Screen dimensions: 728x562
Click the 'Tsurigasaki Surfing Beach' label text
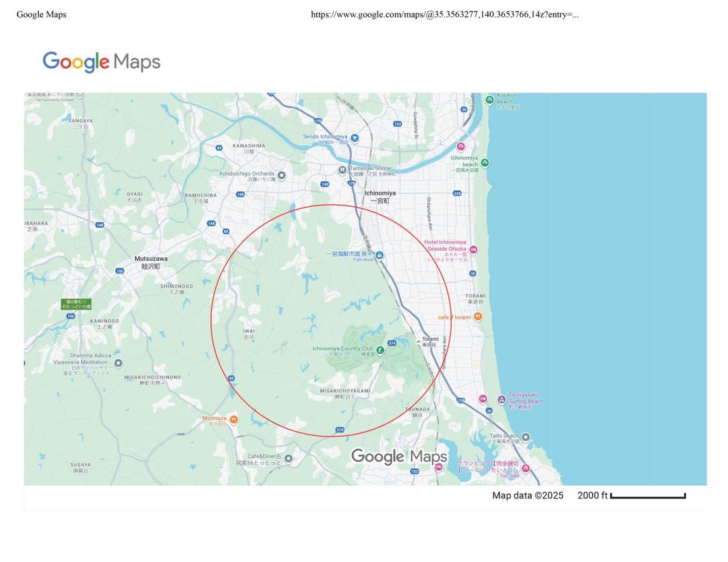pos(526,398)
